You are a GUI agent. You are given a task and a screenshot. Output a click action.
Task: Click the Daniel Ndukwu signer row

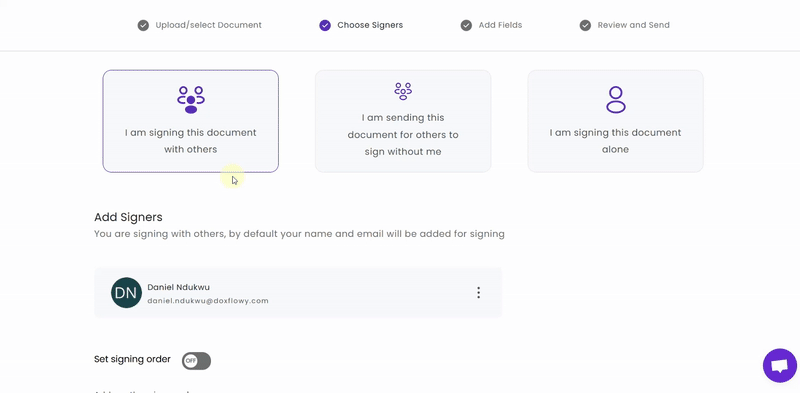tap(298, 292)
